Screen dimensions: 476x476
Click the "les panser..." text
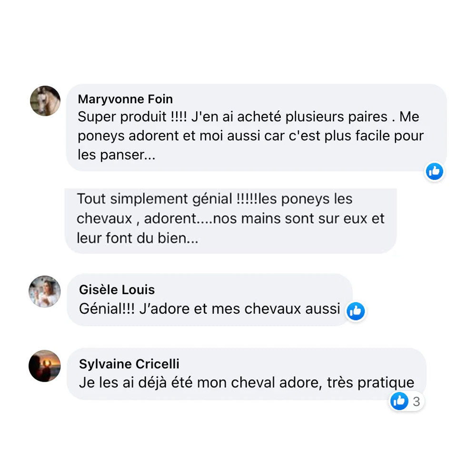tap(116, 155)
